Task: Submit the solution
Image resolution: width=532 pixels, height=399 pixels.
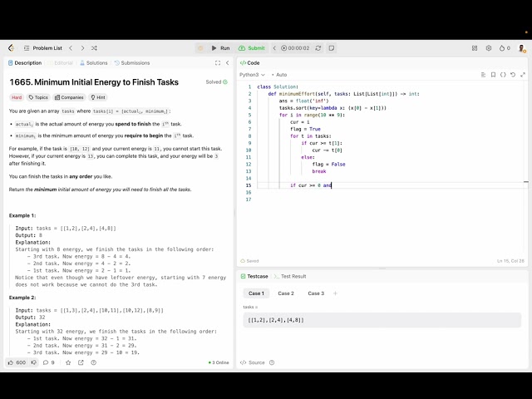Action: point(251,48)
